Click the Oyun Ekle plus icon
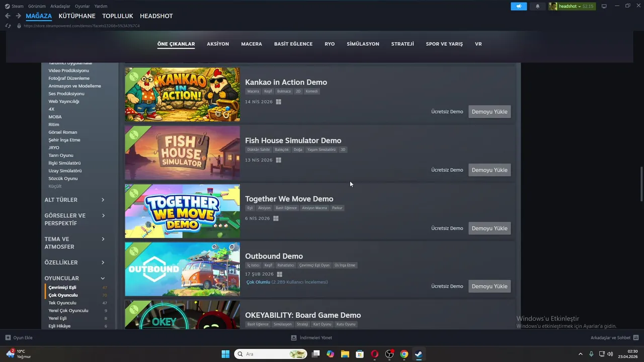 [8, 337]
